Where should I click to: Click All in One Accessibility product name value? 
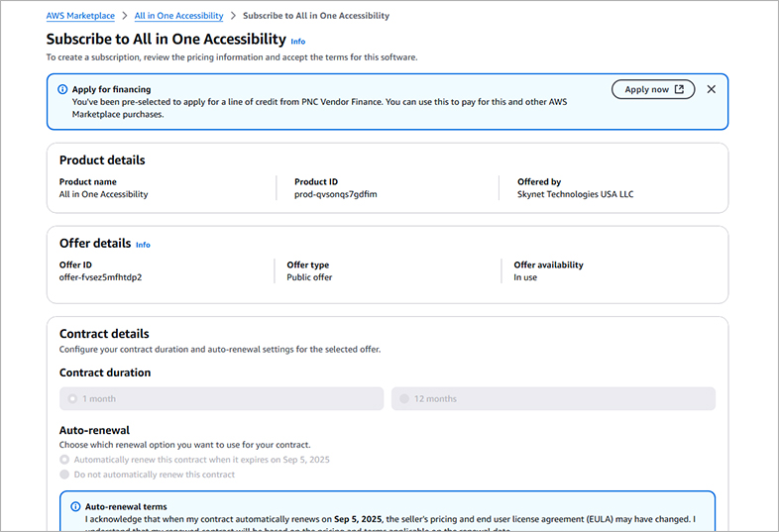point(104,194)
